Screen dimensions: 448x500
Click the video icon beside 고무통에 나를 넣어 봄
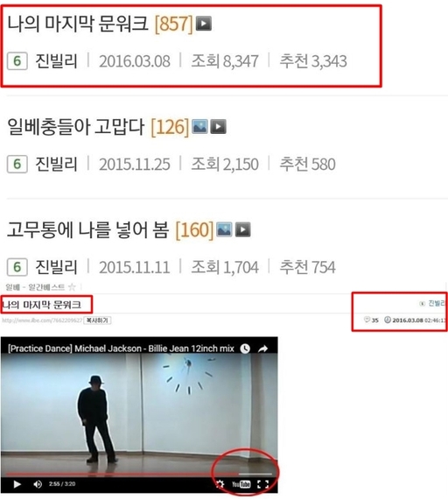click(x=243, y=229)
